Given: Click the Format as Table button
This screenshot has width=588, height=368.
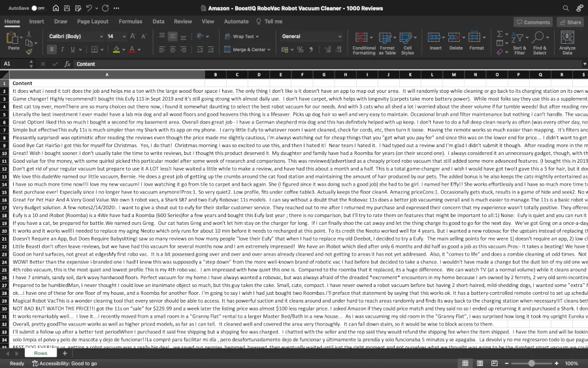Looking at the screenshot, I should 387,43.
